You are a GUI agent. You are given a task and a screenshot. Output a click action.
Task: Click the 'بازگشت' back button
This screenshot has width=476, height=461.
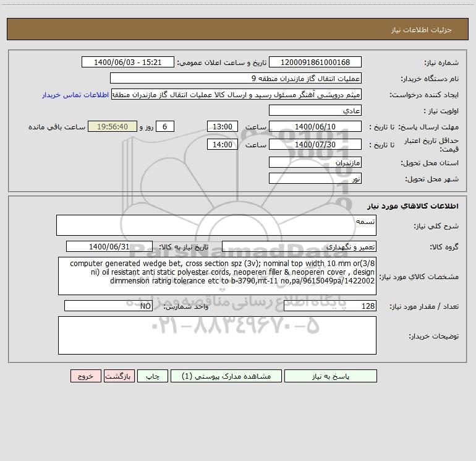(x=119, y=376)
